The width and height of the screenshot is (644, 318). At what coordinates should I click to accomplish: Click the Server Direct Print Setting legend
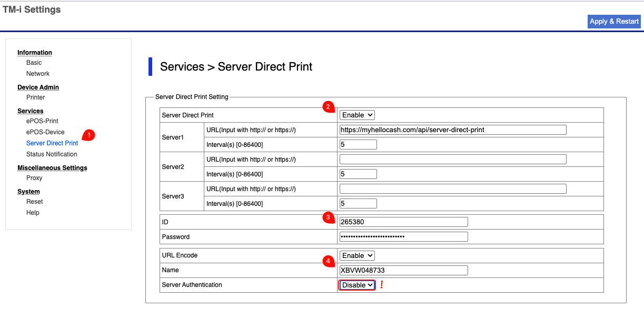click(192, 97)
